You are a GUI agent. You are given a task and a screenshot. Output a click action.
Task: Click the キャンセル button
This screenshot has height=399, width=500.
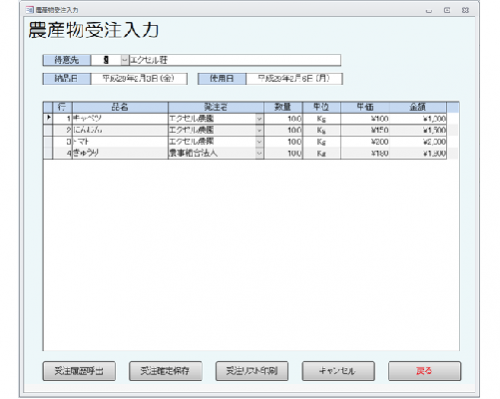tap(338, 371)
